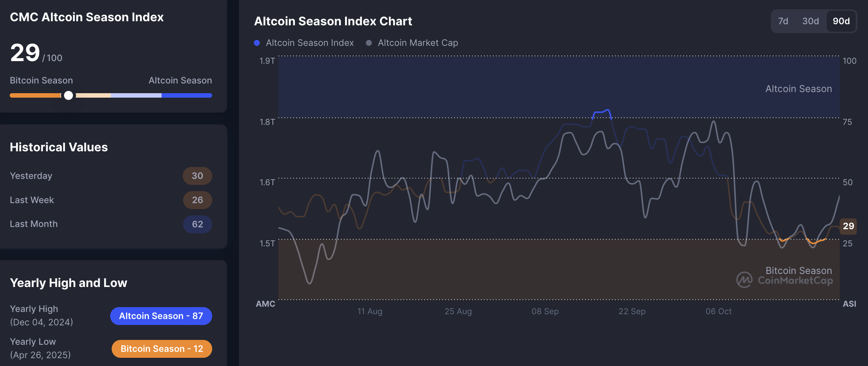Click the Last Week value badge showing 26
This screenshot has width=868, height=366.
[x=197, y=200]
